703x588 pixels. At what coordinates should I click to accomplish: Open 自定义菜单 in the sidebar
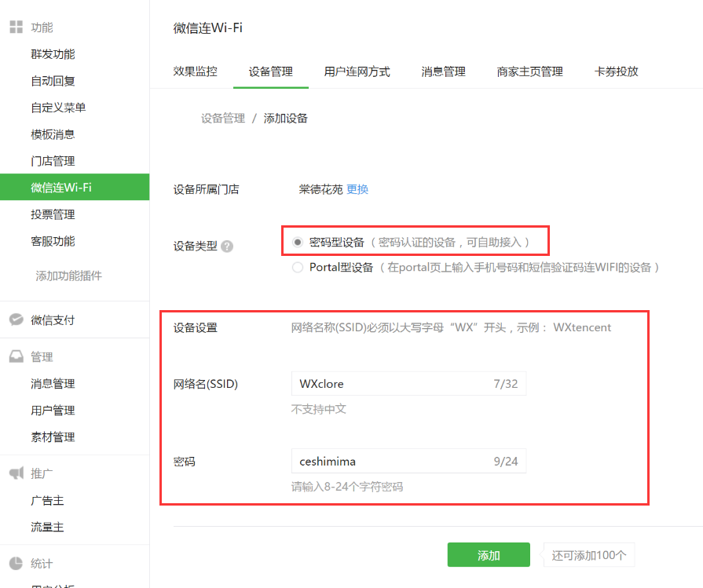tap(58, 108)
